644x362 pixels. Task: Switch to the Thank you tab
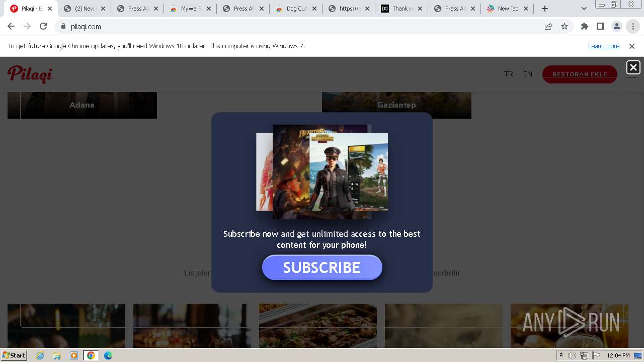401,9
